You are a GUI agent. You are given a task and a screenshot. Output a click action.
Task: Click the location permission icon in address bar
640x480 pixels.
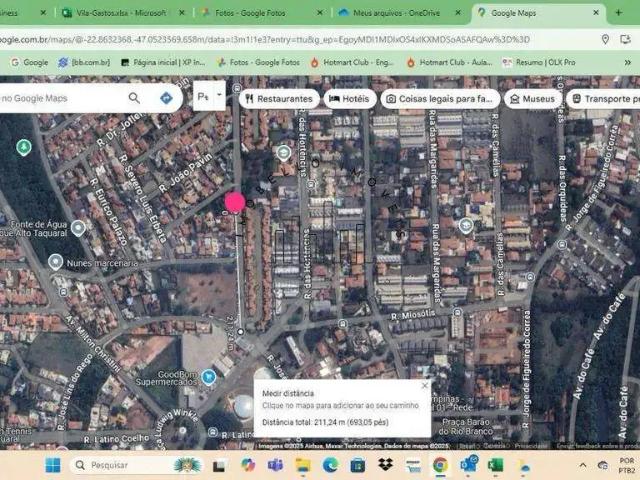(x=605, y=39)
